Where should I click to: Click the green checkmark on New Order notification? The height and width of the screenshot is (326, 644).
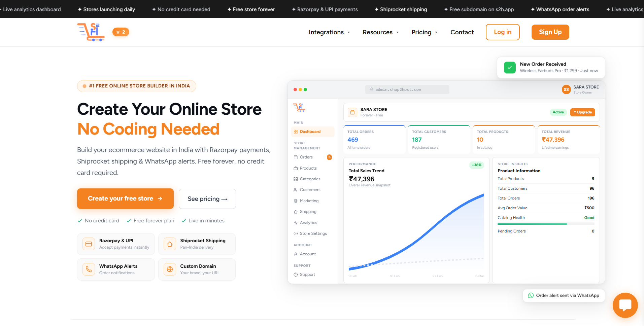click(510, 67)
